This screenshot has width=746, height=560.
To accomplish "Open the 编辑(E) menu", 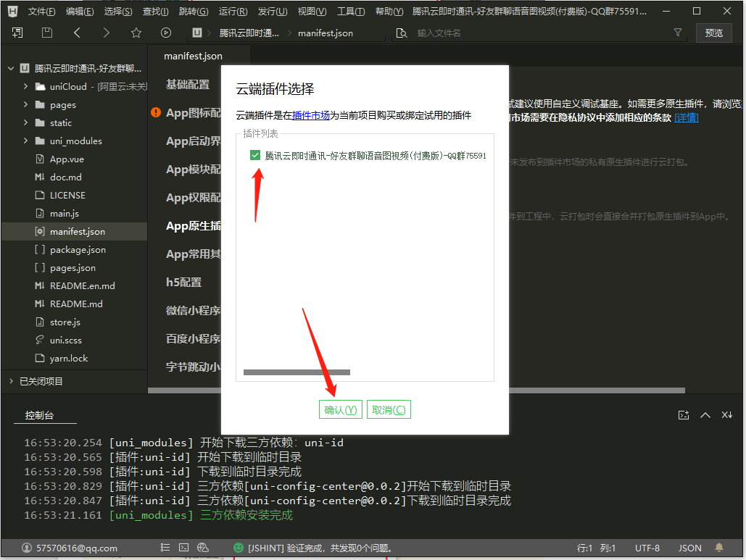I will pos(80,12).
